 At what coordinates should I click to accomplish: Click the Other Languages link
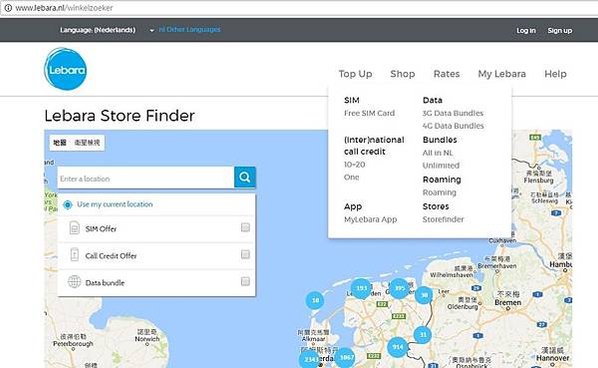coord(190,29)
